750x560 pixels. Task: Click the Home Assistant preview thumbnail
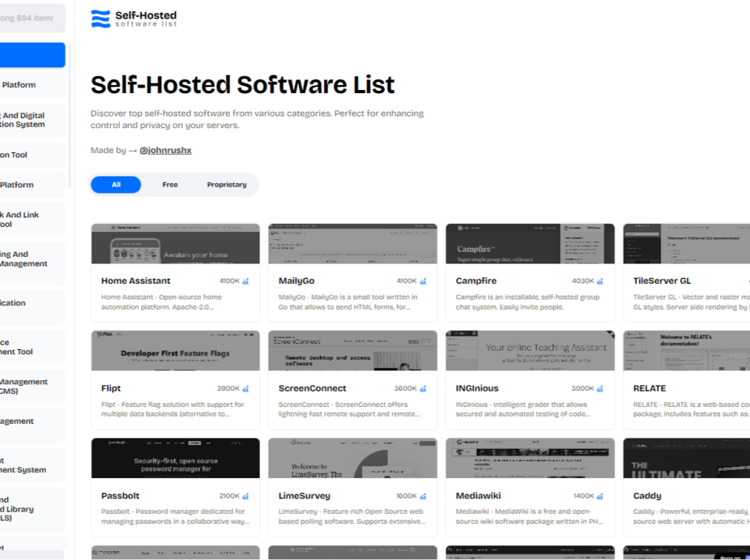pos(176,244)
